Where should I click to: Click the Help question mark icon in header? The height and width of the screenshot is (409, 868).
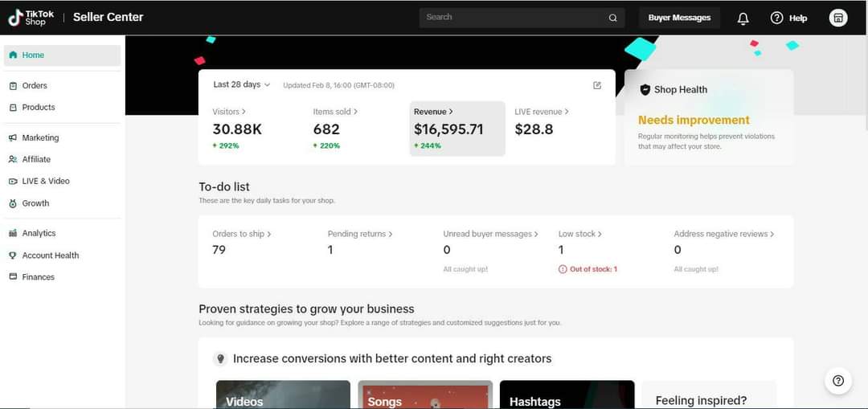coord(776,18)
